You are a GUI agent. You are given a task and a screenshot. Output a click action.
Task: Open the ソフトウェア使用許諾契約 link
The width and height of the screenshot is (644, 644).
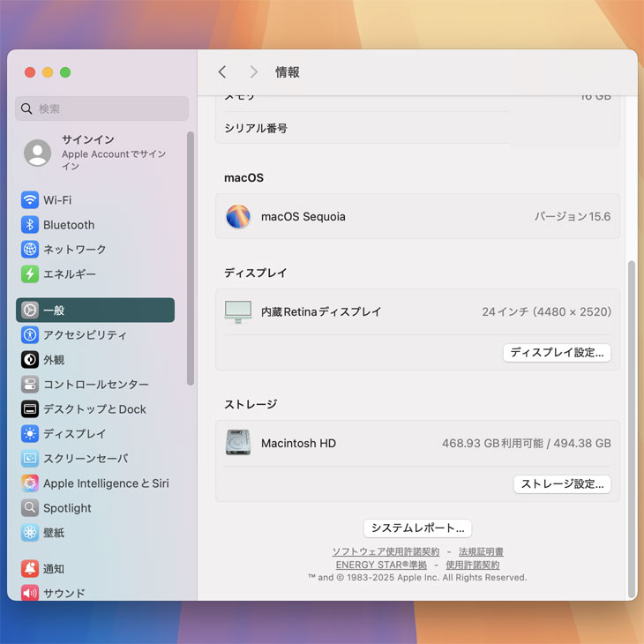[x=386, y=552]
